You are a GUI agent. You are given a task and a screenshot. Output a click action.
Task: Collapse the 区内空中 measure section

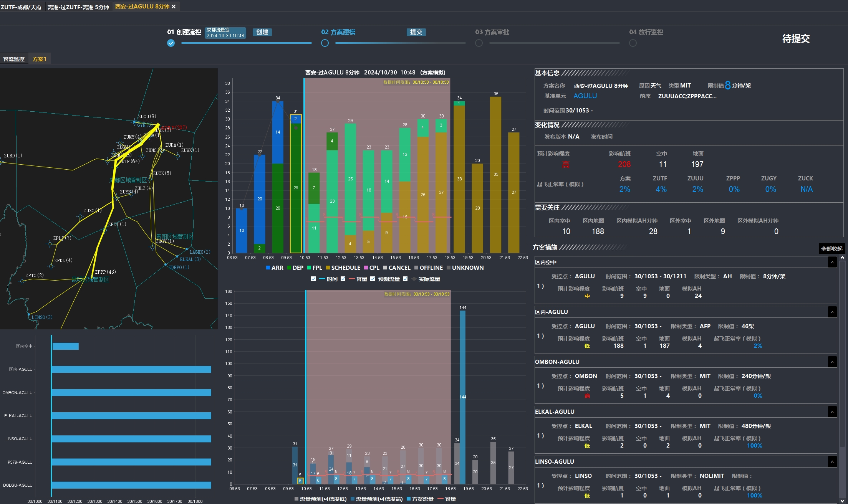[832, 262]
